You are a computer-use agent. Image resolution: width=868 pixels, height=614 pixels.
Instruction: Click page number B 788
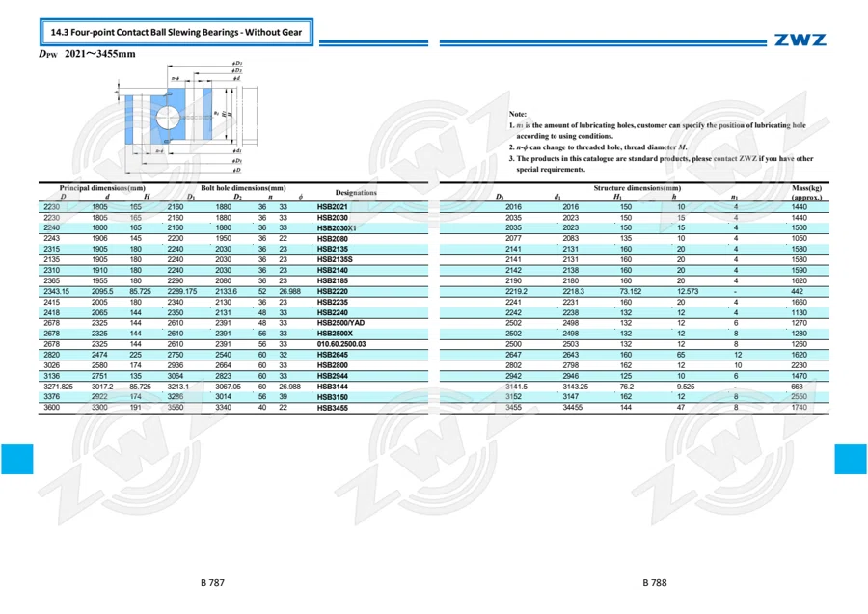[654, 582]
